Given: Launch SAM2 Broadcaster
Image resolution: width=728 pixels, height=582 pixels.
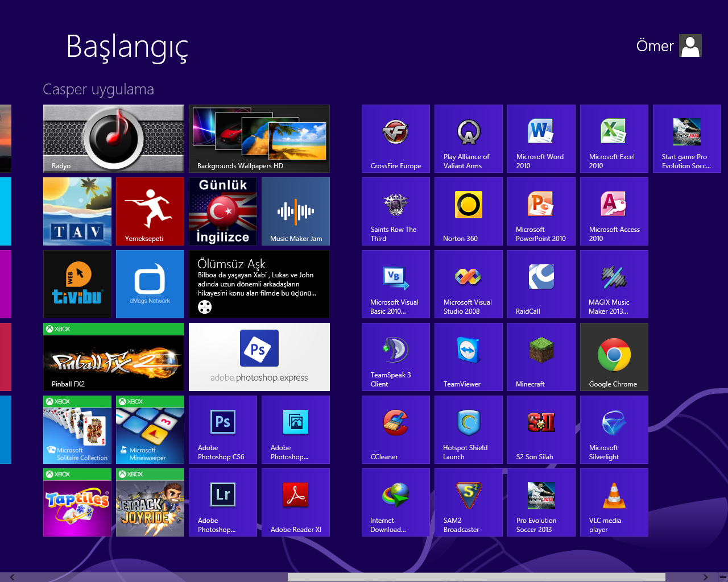Looking at the screenshot, I should tap(469, 502).
